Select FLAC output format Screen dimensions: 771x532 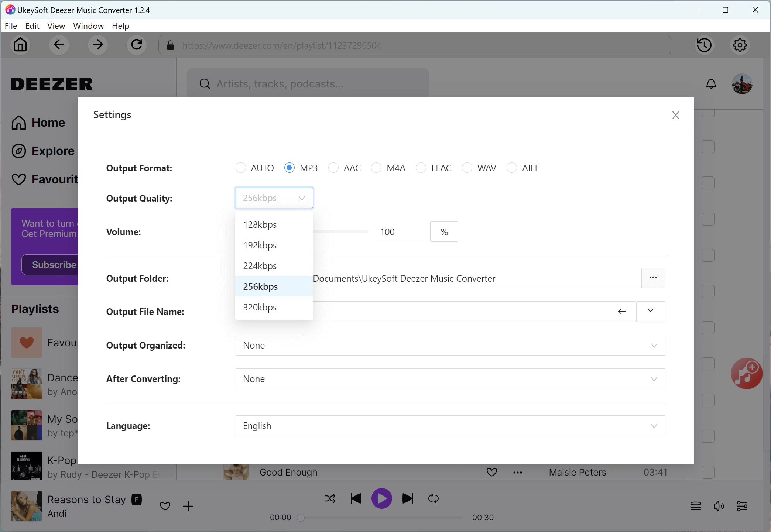click(x=421, y=168)
